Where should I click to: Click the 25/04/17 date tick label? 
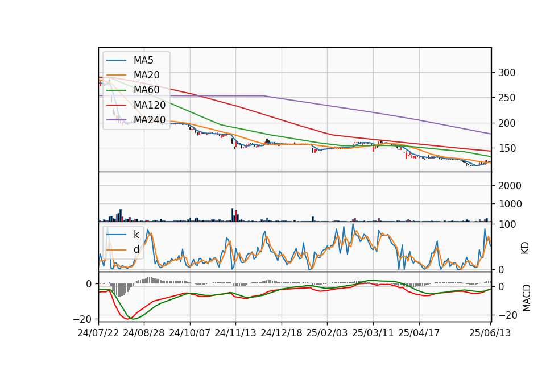click(x=419, y=333)
